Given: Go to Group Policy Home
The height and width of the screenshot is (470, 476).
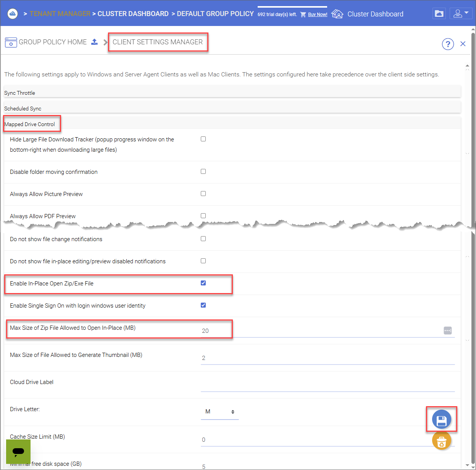Looking at the screenshot, I should [53, 42].
